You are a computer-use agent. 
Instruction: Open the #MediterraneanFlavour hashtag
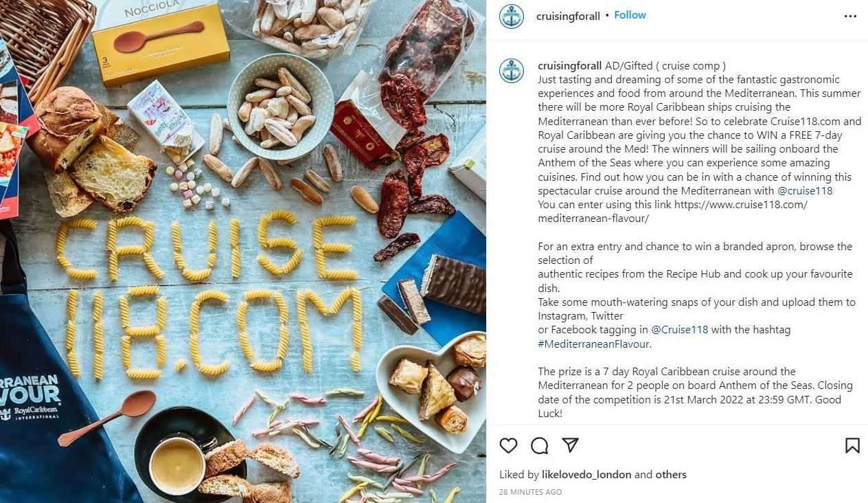[594, 344]
